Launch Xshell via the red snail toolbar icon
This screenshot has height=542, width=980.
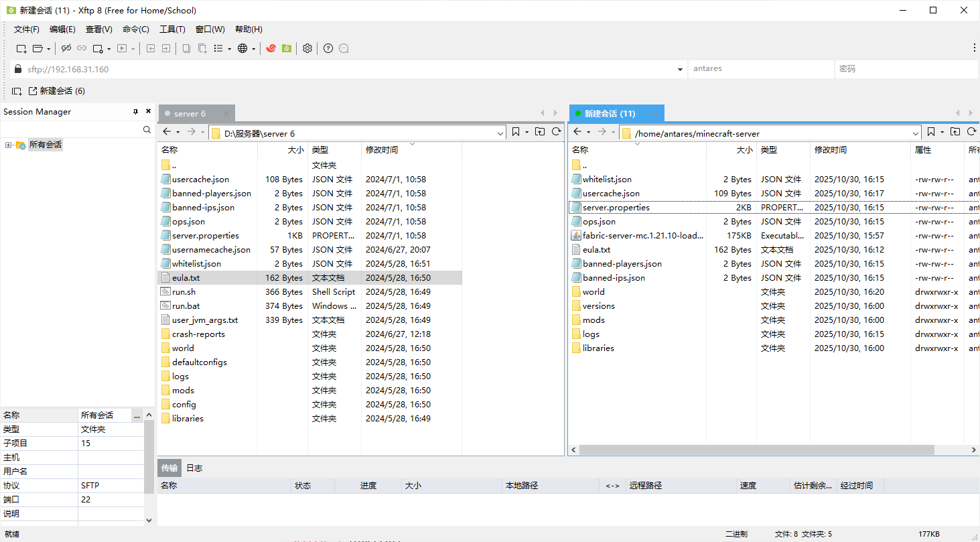pos(272,48)
